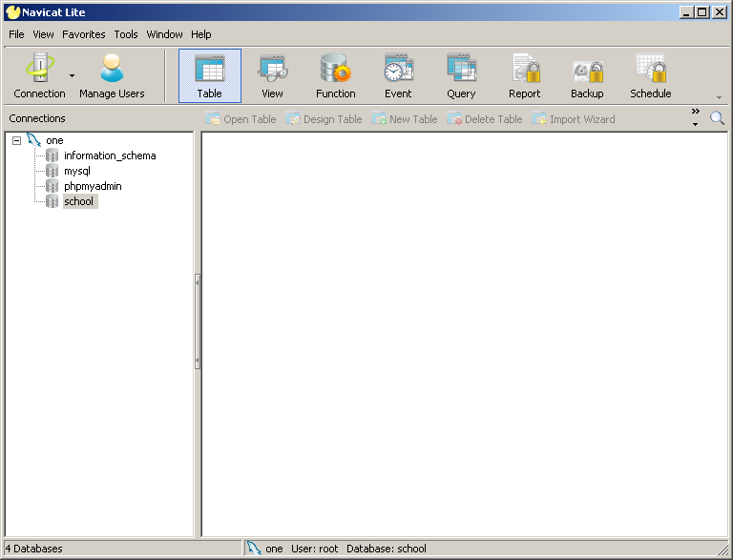This screenshot has height=560, width=733.
Task: Click the Navicat Lite title bar icon
Action: (13, 12)
